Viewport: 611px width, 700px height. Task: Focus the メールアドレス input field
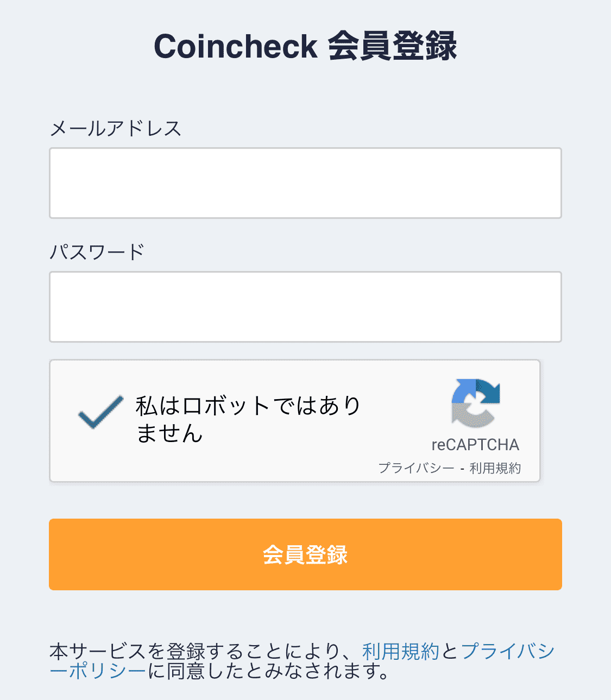[305, 183]
